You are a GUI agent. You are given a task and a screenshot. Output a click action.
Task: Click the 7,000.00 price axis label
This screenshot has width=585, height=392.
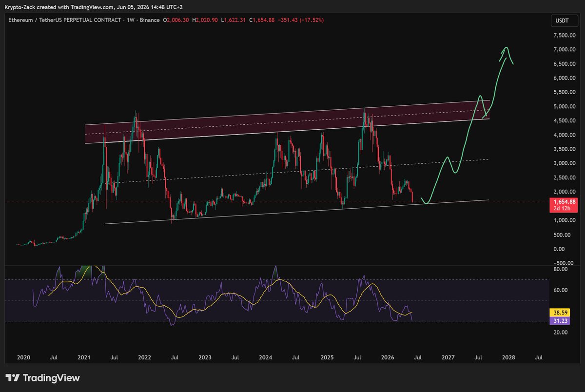click(x=565, y=49)
